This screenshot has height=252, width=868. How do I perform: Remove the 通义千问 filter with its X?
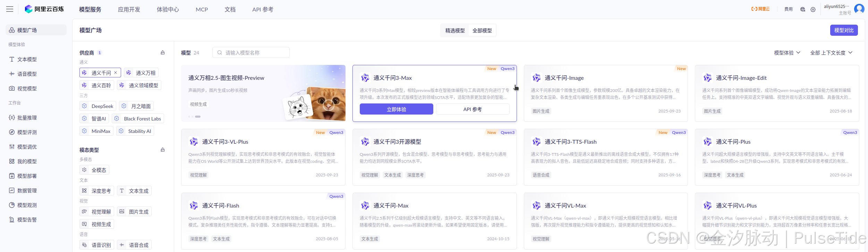(x=116, y=73)
